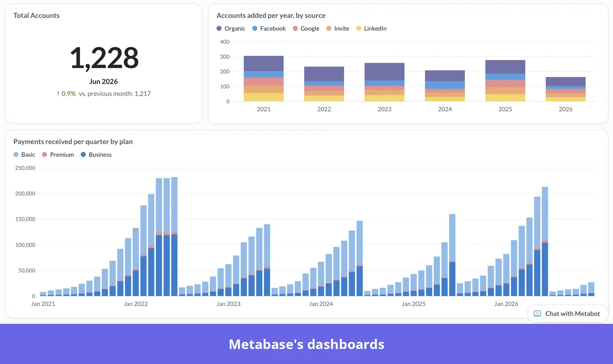613x364 pixels.
Task: Click the 'Jan 2021' x-axis label
Action: click(43, 304)
